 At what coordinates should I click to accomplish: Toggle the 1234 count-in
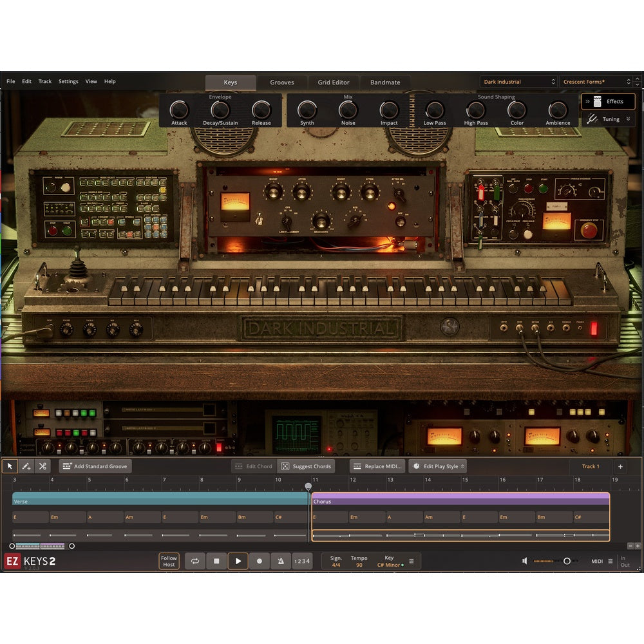(x=301, y=561)
